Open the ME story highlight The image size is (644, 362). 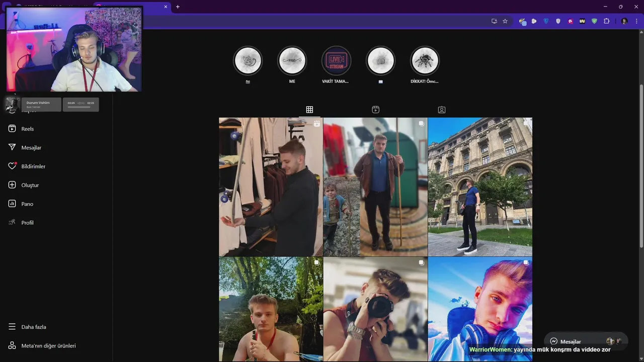292,61
